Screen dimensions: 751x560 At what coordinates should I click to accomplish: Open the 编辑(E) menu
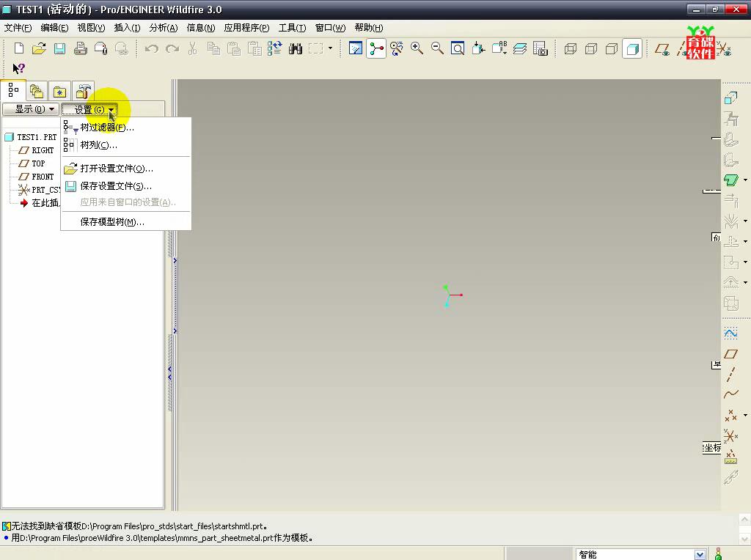pos(54,28)
